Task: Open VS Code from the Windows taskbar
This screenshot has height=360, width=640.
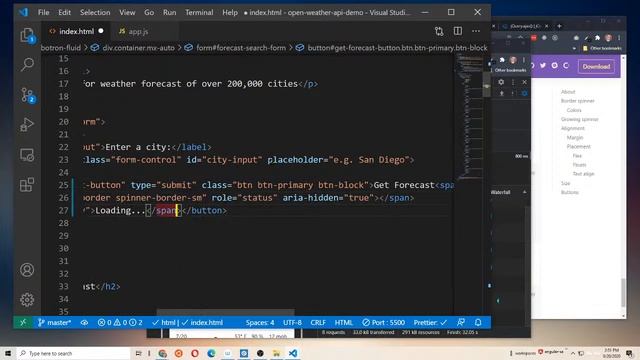Action: click(293, 353)
